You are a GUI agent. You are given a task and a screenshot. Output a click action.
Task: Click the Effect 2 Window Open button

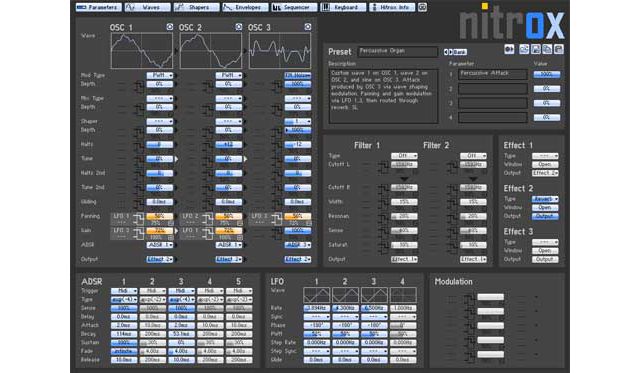click(545, 207)
